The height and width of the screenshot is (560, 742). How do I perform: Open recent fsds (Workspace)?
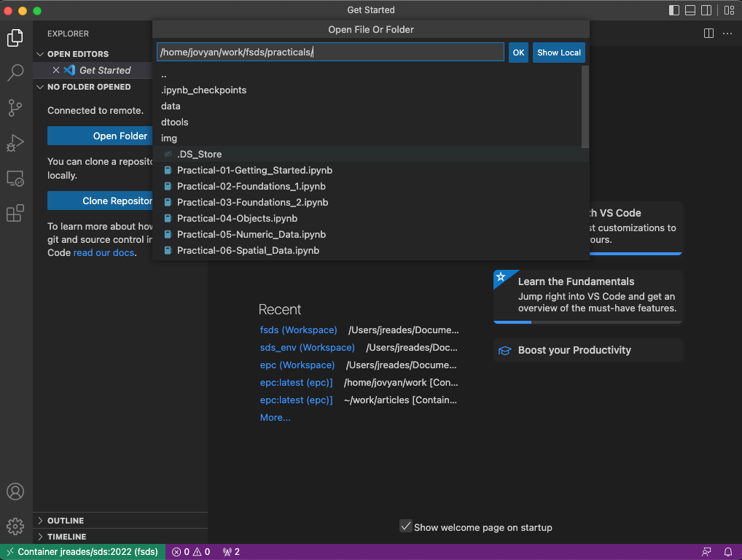click(x=298, y=330)
